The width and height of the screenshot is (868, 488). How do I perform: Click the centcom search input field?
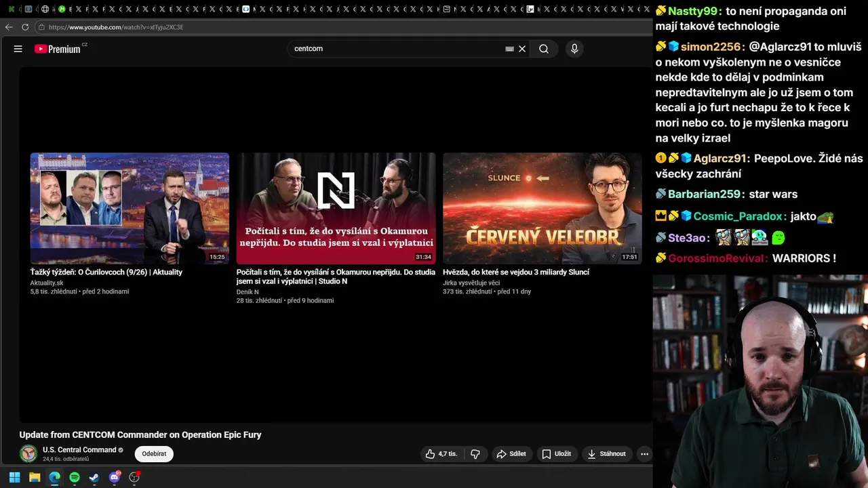397,49
